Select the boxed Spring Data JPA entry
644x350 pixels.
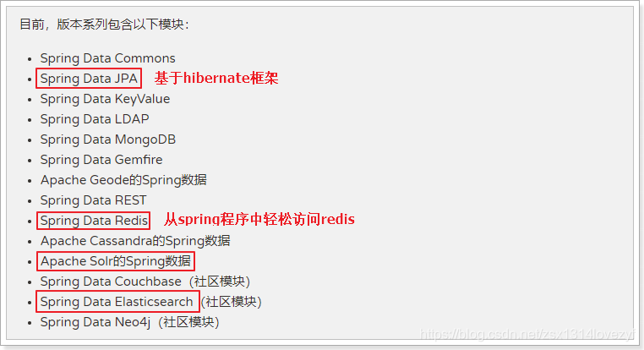(89, 78)
